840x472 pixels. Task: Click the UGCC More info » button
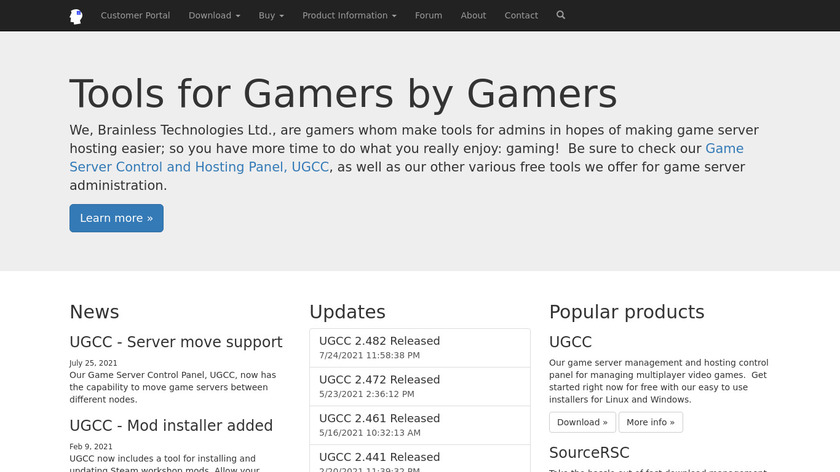[x=650, y=422]
